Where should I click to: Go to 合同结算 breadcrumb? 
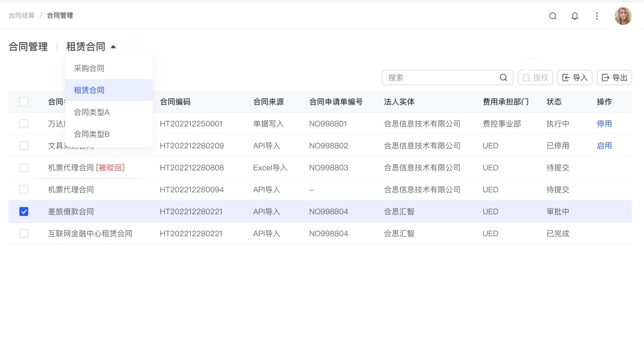pos(22,15)
